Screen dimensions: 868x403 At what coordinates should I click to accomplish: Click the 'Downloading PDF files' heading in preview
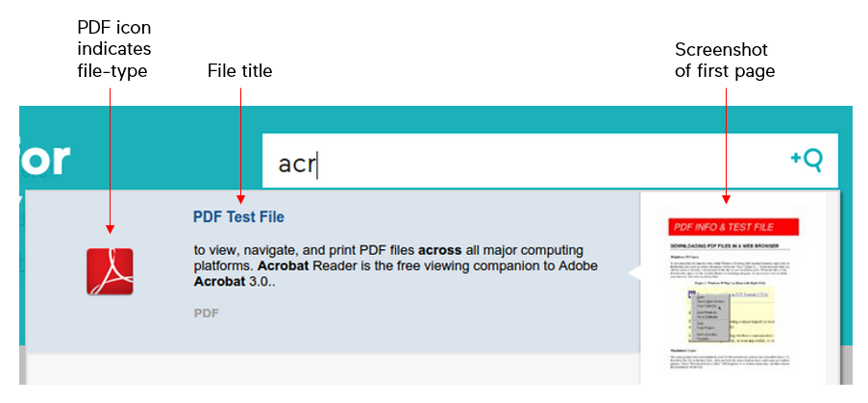click(x=725, y=245)
